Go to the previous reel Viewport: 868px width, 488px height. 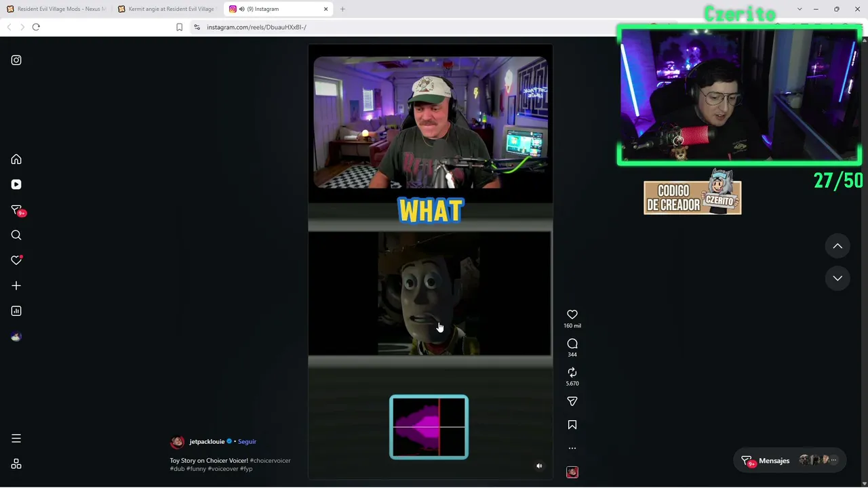coord(837,246)
